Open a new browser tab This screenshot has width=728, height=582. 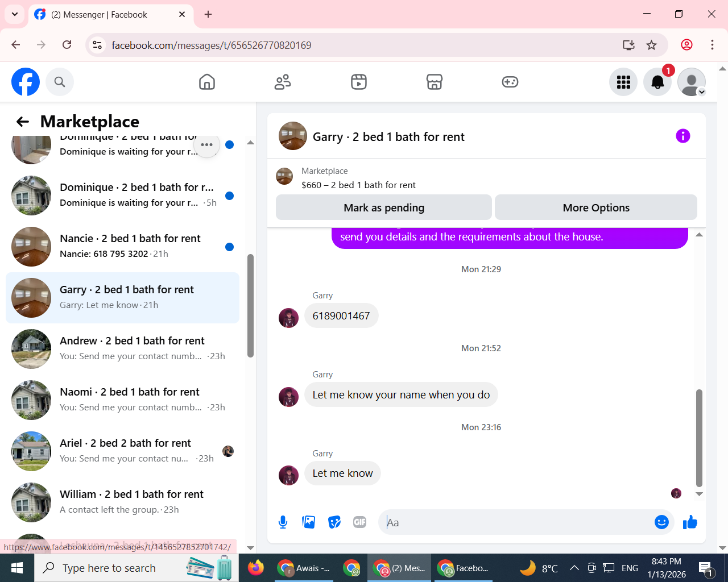click(x=208, y=14)
